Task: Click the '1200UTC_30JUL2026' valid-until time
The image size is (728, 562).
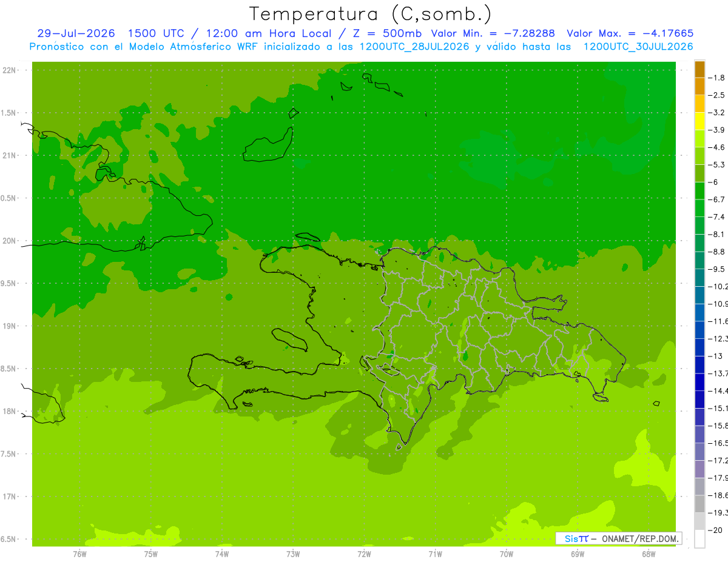Action: 638,47
